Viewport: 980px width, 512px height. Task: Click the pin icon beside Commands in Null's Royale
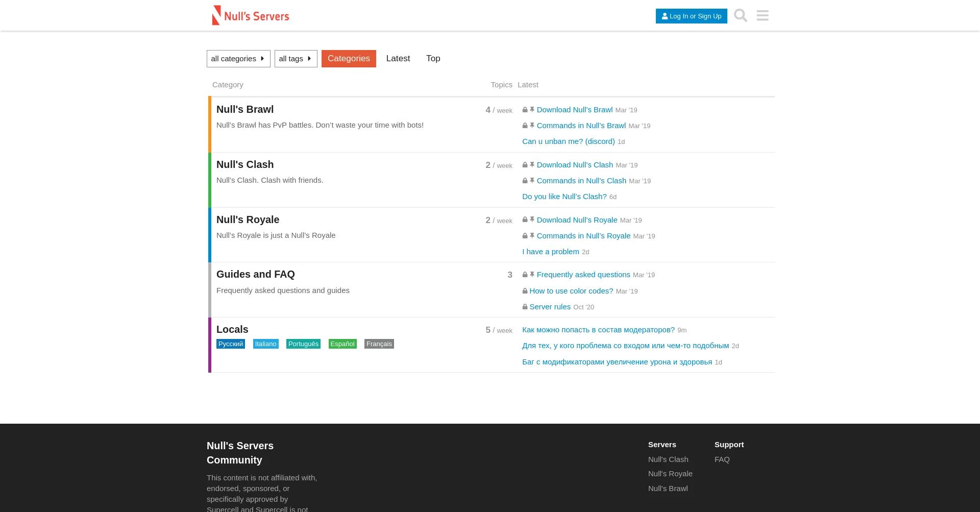click(x=532, y=236)
